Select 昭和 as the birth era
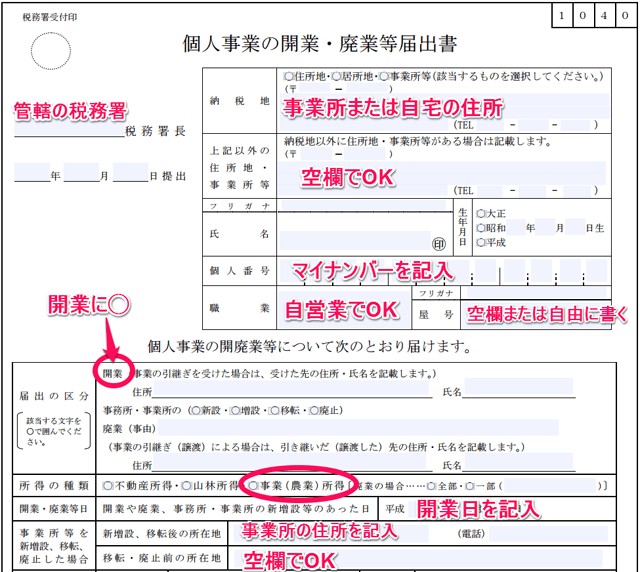Screen dimensions: 640x572 tap(482, 227)
